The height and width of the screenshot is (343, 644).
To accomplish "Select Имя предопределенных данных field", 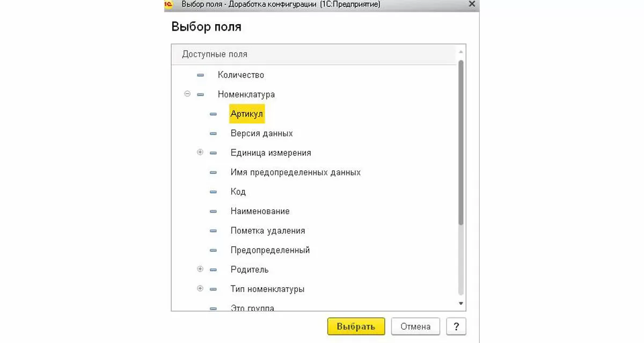I will 295,172.
